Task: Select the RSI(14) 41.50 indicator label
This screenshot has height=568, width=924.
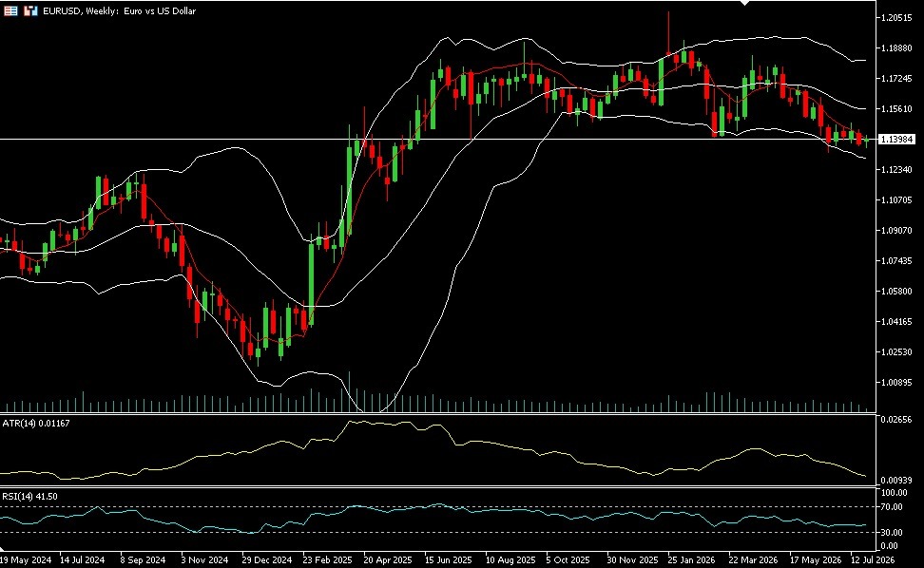Action: (30, 496)
